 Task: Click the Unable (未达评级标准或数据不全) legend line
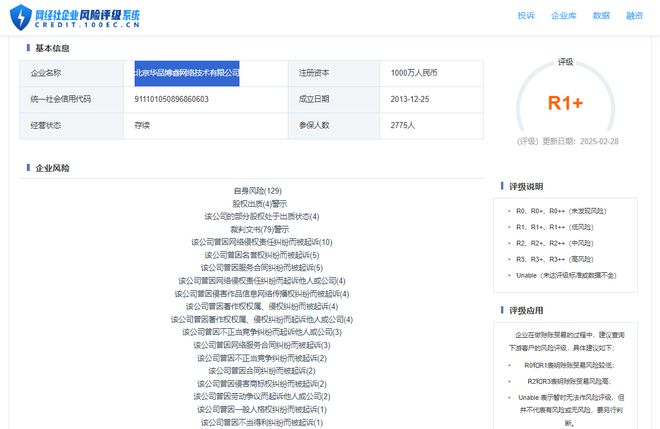[566, 275]
